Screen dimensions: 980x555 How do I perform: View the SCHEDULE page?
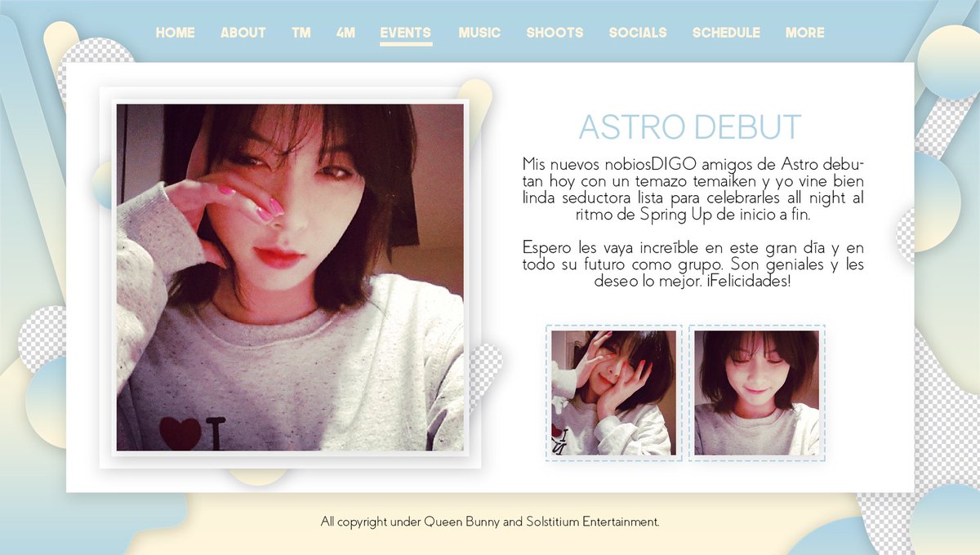(726, 33)
